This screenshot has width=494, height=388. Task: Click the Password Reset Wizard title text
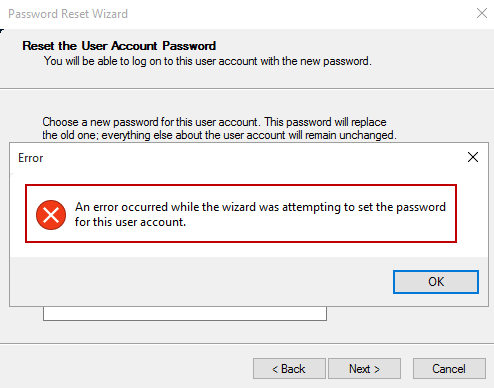[x=68, y=14]
